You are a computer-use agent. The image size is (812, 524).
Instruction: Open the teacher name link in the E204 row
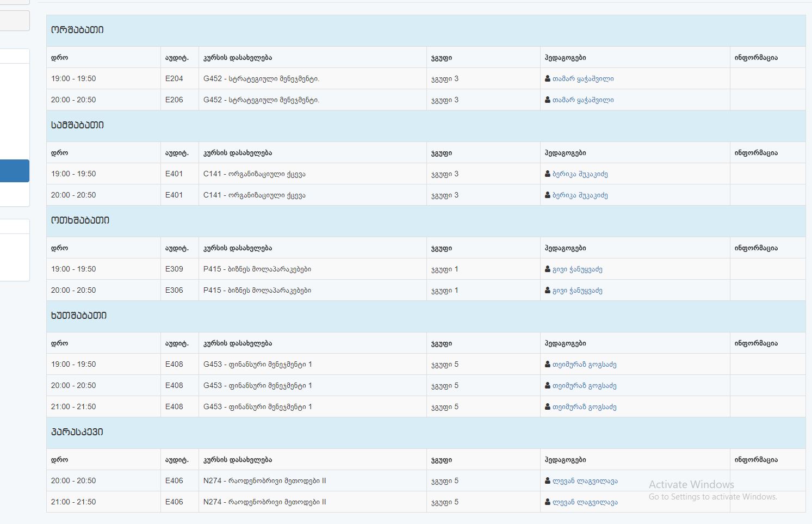(583, 79)
